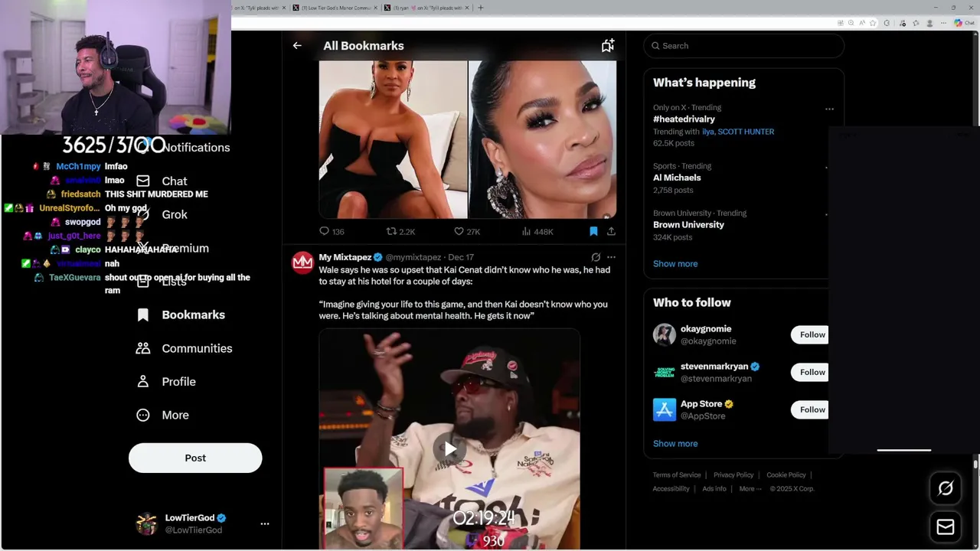Screen dimensions: 980x551
Task: Expand the More footer menu
Action: tap(750, 489)
